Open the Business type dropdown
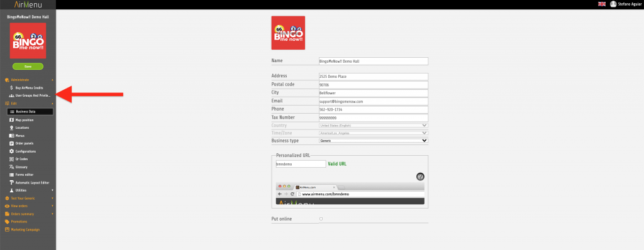Screen dimensions: 644x250 (x=374, y=141)
